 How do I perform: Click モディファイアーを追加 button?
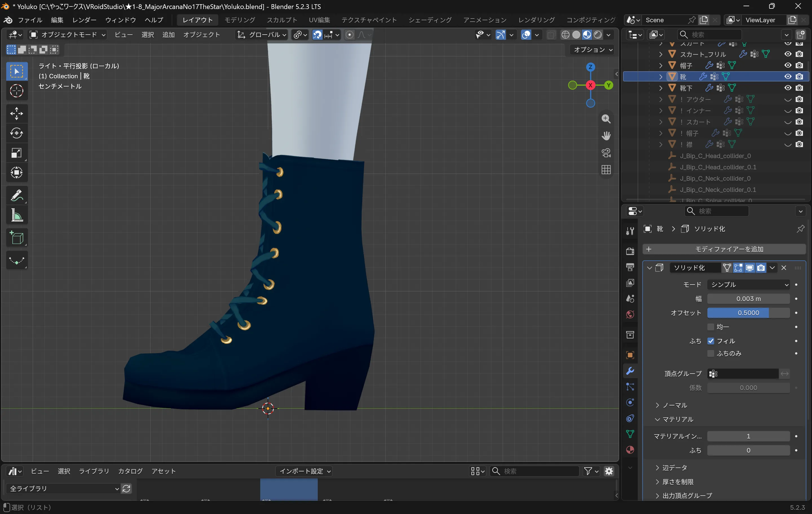coord(724,249)
